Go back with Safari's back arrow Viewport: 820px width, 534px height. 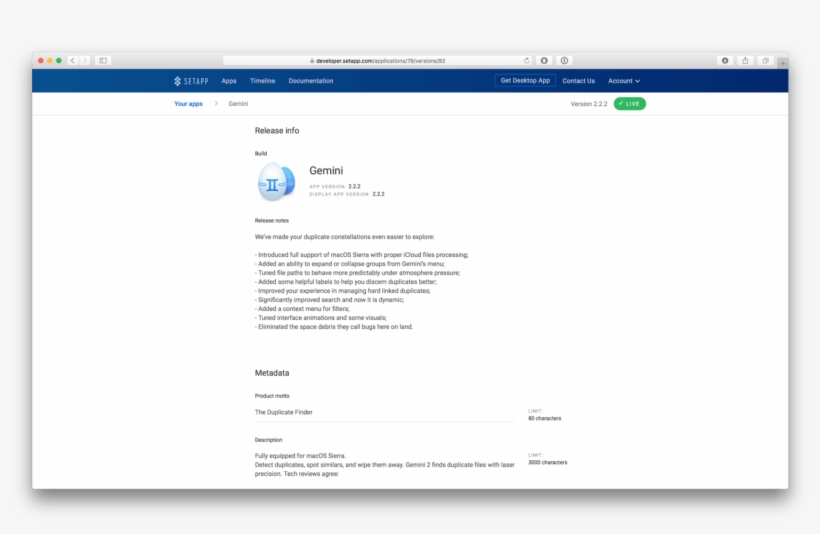tap(73, 61)
